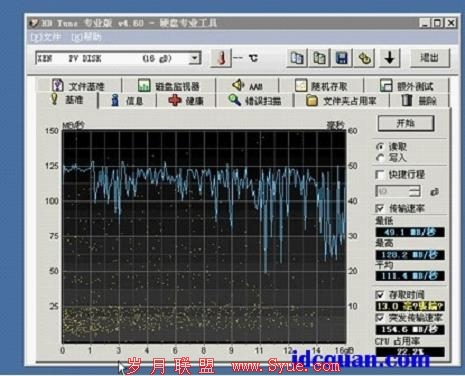Click the copy screenshot to clipboard icon

click(x=319, y=58)
